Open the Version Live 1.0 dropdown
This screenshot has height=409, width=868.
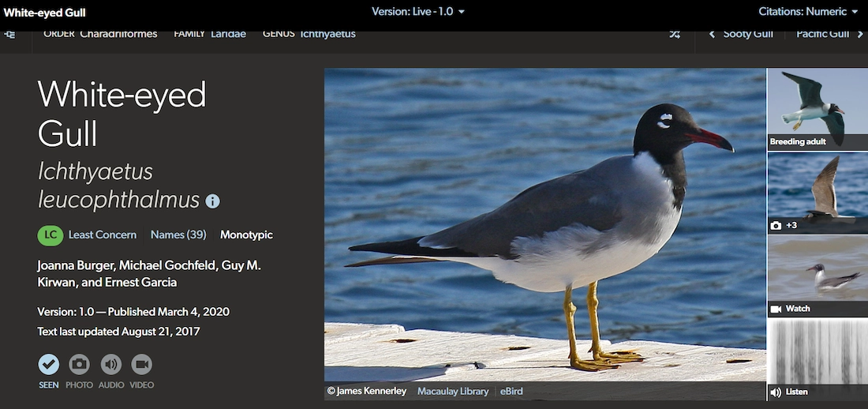418,12
